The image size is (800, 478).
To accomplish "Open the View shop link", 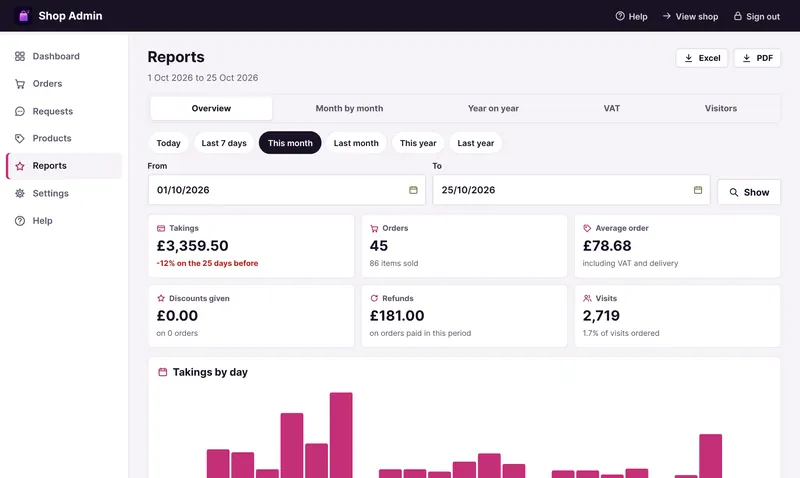I will tap(690, 16).
